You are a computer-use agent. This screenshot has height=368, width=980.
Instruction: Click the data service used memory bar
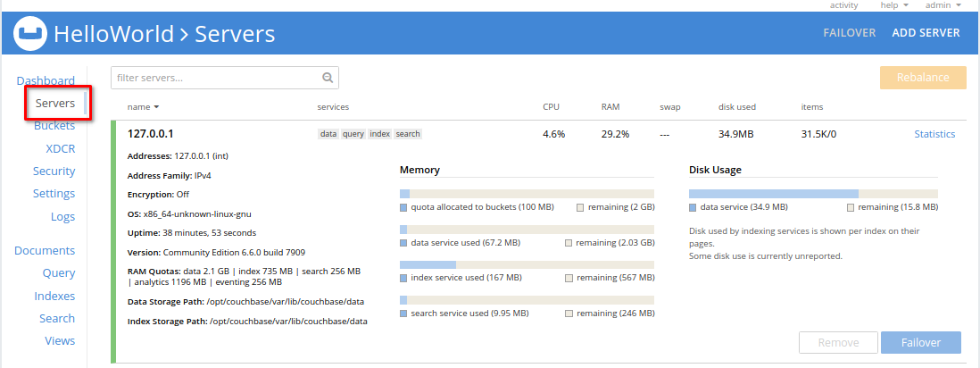click(x=527, y=230)
